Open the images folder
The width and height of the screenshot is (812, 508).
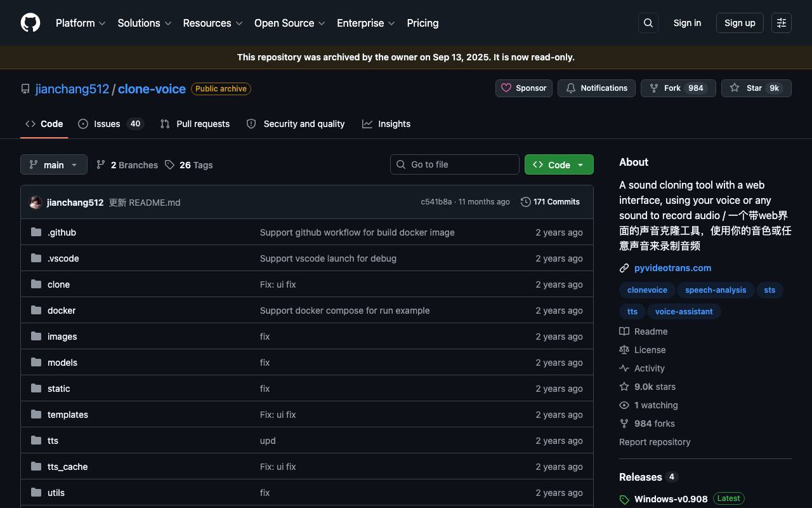pos(62,337)
